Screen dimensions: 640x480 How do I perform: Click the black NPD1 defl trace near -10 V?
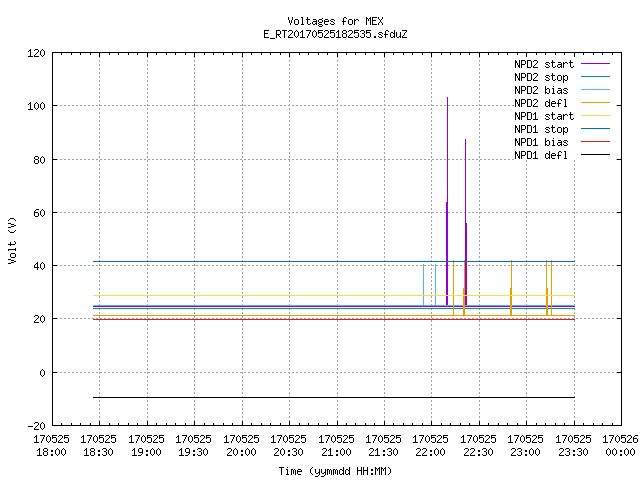[334, 397]
